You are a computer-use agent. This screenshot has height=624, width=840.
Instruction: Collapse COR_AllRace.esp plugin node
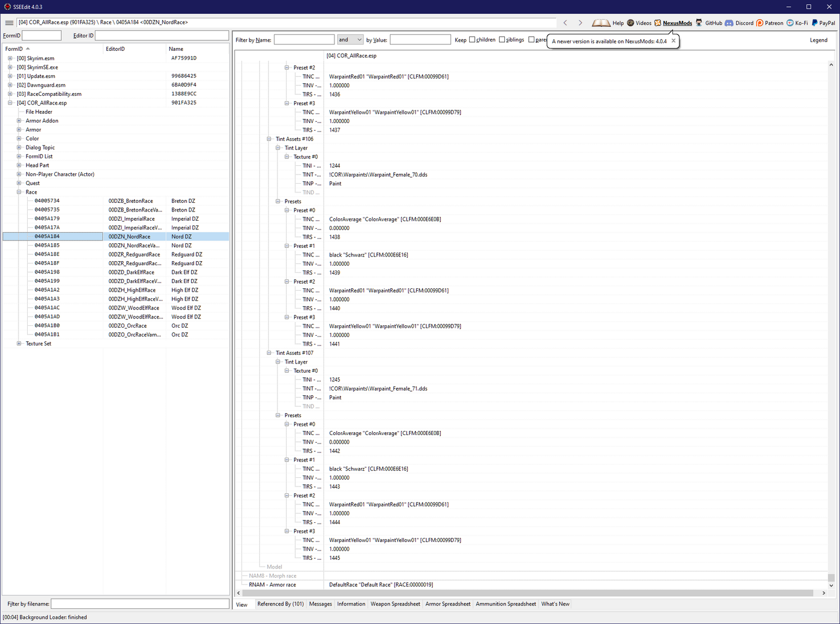click(10, 103)
